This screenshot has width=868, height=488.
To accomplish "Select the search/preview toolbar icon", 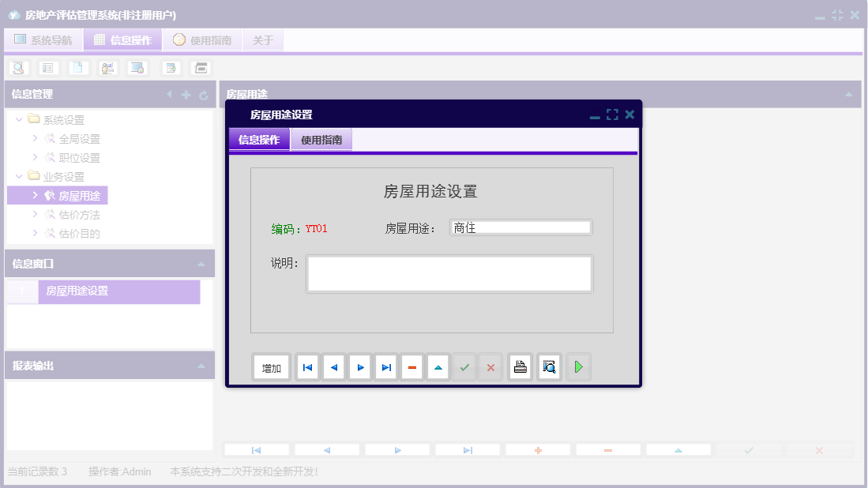I will (x=17, y=67).
